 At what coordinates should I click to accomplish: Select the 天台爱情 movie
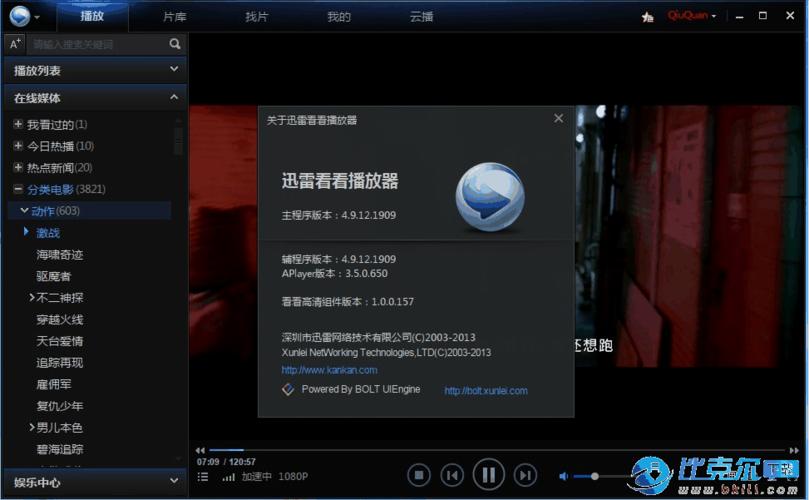coord(59,341)
